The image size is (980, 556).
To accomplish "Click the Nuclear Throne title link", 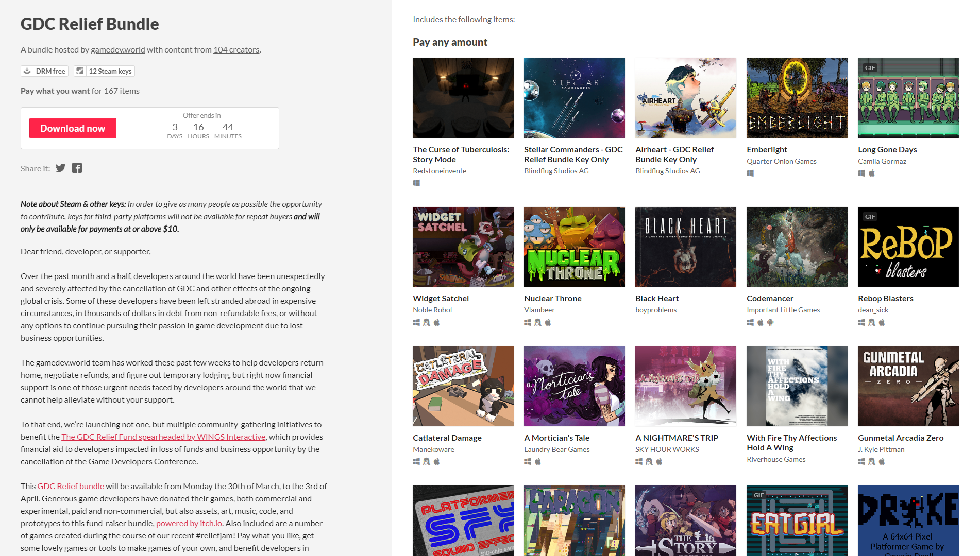I will pos(552,298).
